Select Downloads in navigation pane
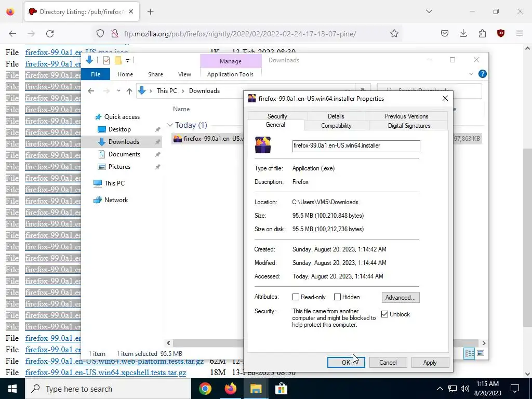Screen dimensions: 532x399 point(124,142)
